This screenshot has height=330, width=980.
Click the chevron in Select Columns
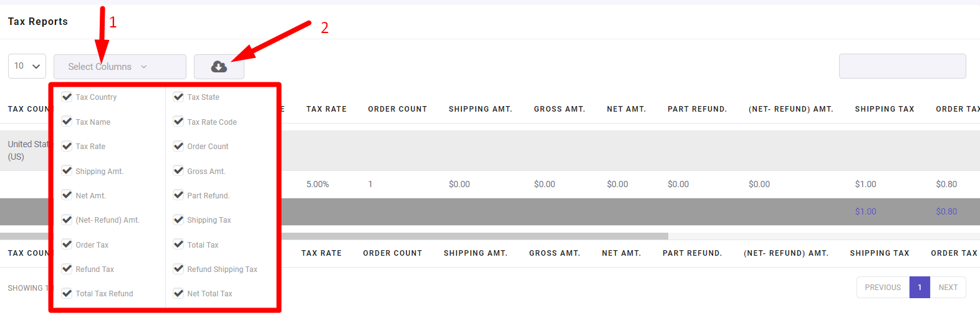(x=144, y=67)
